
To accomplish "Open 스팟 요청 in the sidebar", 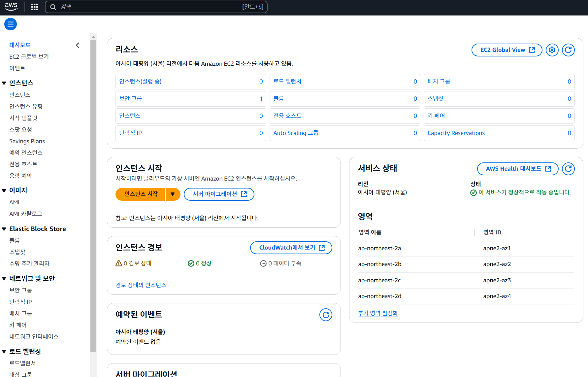I will click(x=20, y=129).
